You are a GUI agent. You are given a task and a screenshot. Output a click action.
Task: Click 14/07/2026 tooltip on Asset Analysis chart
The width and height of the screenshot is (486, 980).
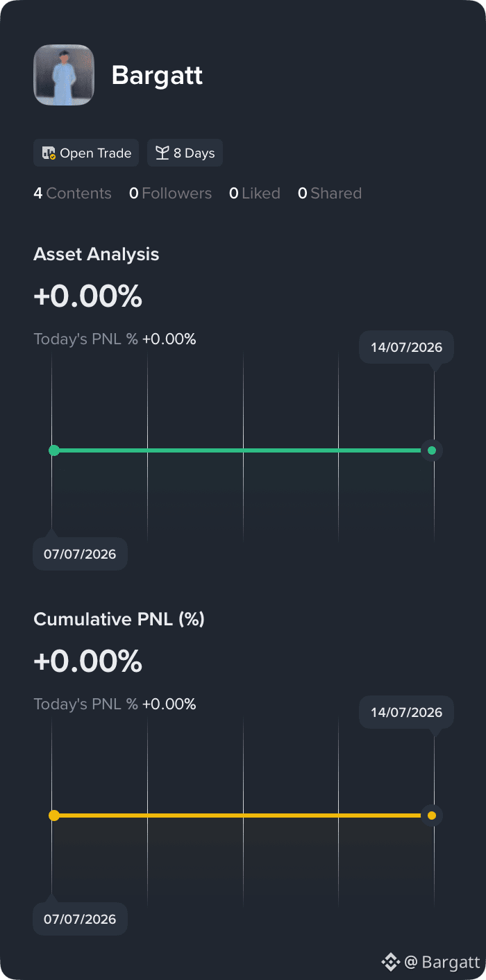(406, 347)
